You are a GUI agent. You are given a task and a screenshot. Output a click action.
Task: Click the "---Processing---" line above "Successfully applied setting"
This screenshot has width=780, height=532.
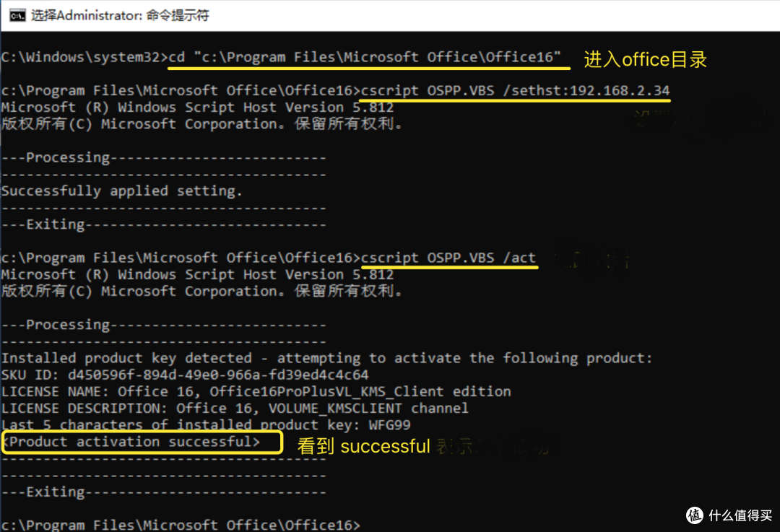164,157
